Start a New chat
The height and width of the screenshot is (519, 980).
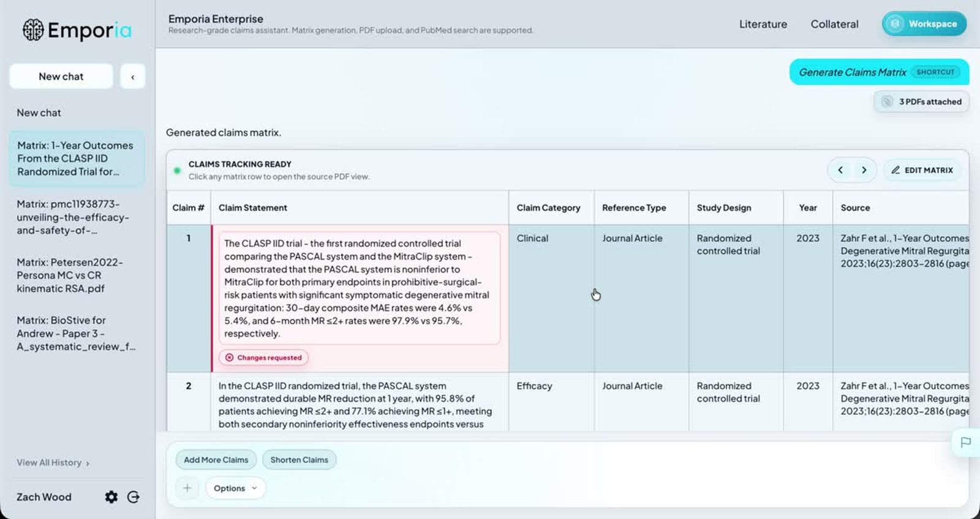(61, 77)
